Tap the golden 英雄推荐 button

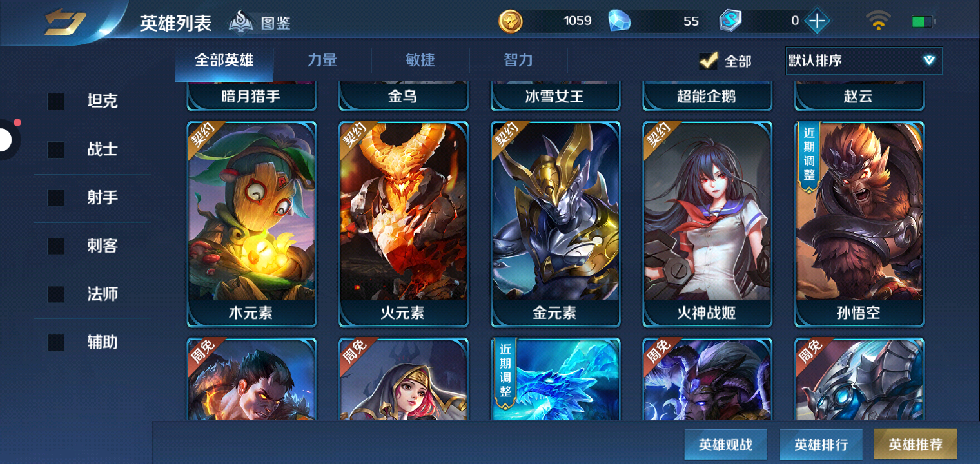pos(916,444)
